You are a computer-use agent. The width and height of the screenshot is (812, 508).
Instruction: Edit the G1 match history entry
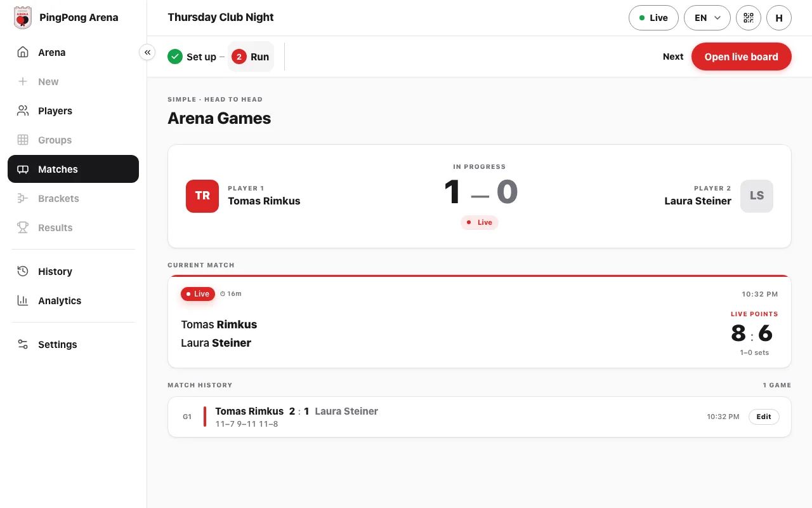(x=764, y=417)
